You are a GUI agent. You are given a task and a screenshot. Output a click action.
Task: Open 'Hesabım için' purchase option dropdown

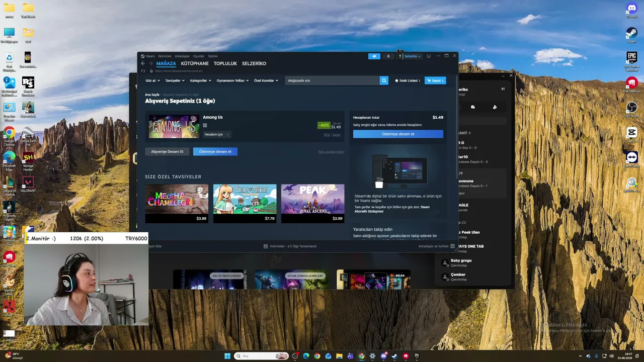217,134
